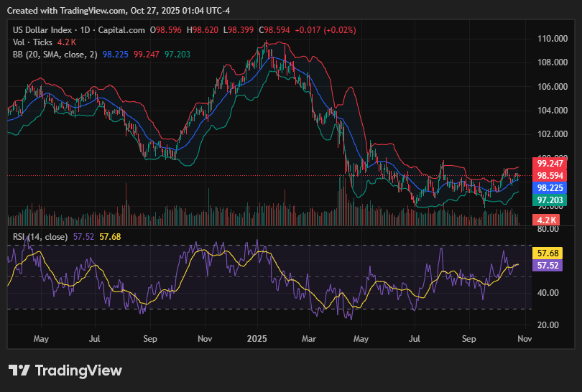Click the 2025 label on time axis
The width and height of the screenshot is (582, 392).
pos(257,337)
